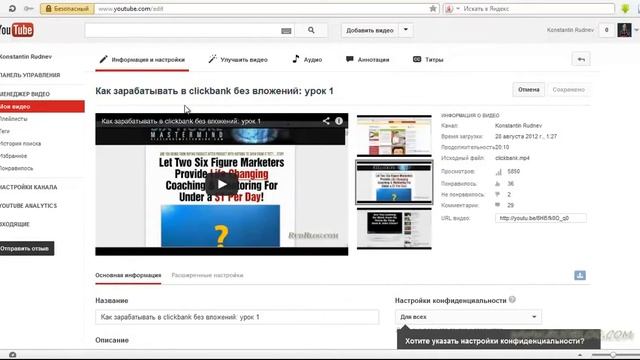Switch to Титры tab

tap(428, 60)
